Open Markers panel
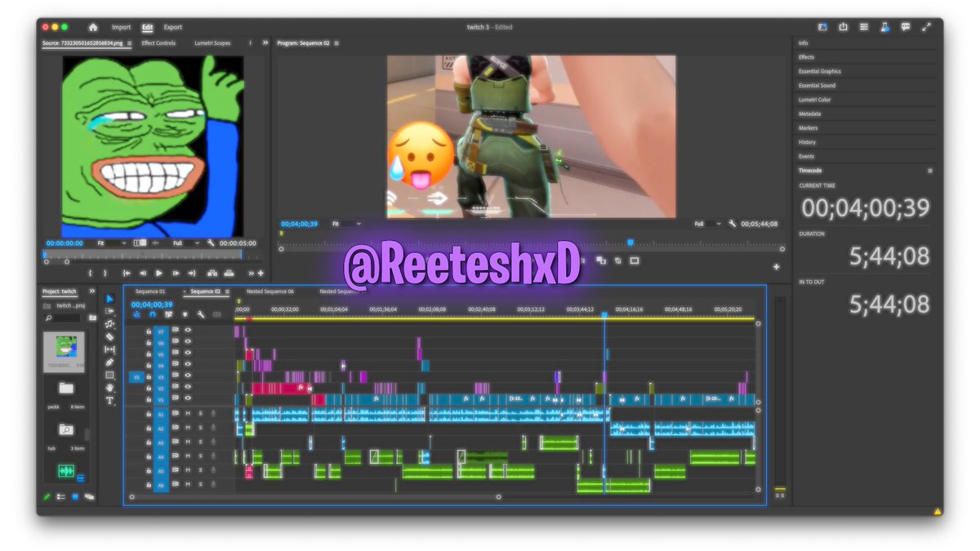 808,128
